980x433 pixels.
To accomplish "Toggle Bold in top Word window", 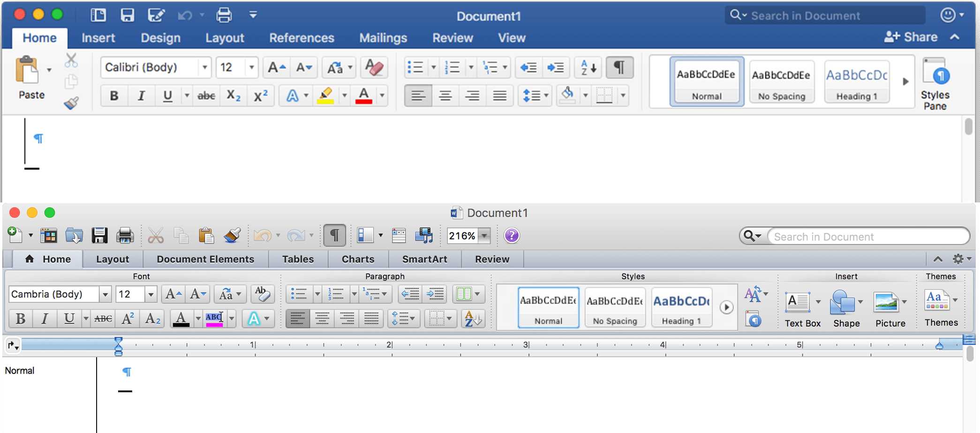I will (113, 96).
